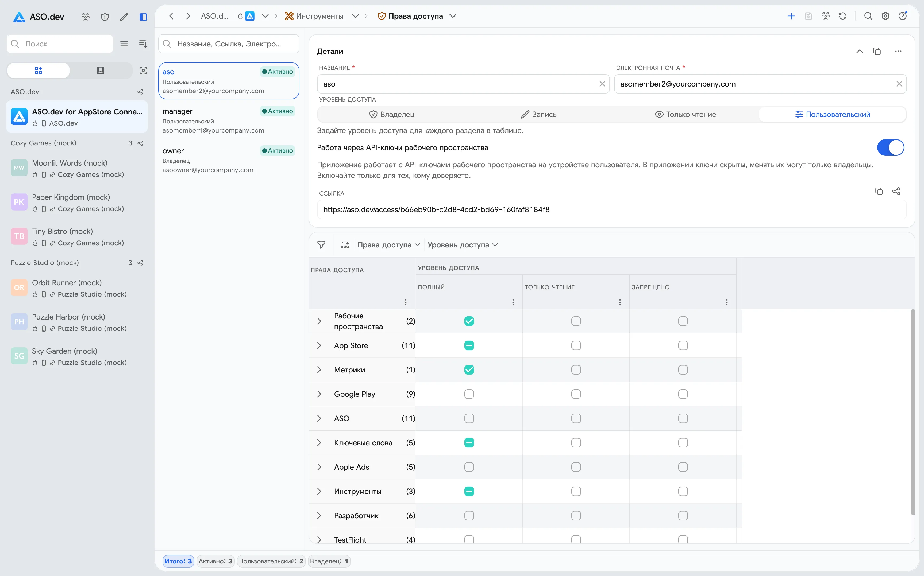Click the user search input field
924x576 pixels.
click(x=228, y=44)
